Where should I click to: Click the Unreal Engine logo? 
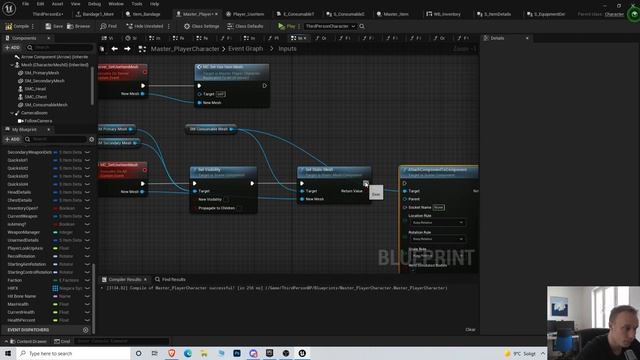pos(9,9)
